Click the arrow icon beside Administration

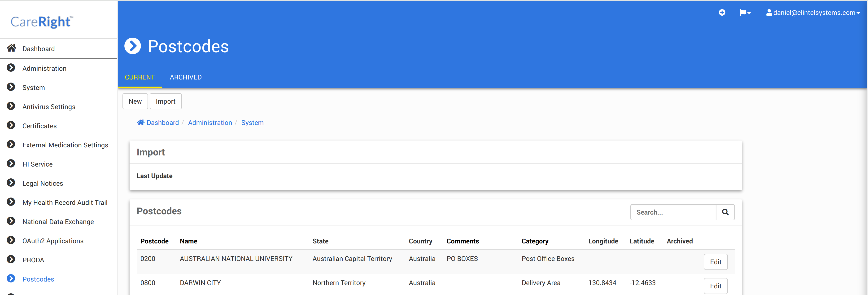[11, 68]
